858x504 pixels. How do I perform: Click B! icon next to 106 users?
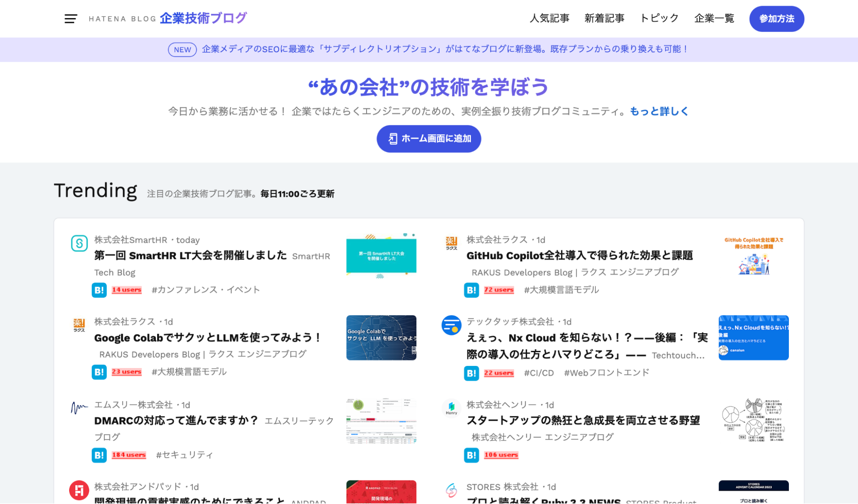tap(471, 455)
